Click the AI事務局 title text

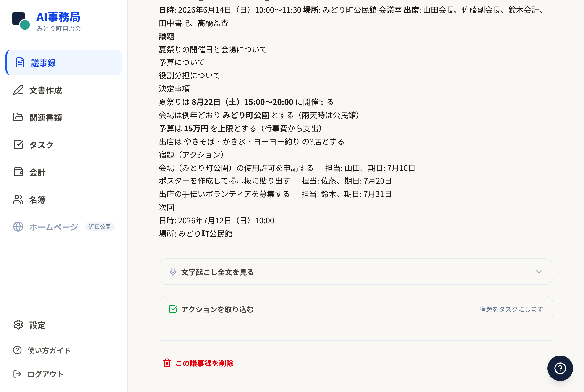coord(58,17)
